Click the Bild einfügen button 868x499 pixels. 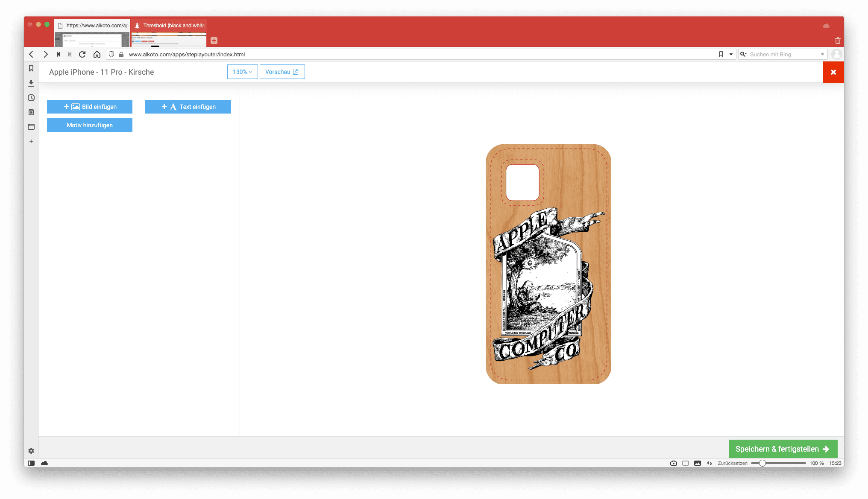[90, 107]
